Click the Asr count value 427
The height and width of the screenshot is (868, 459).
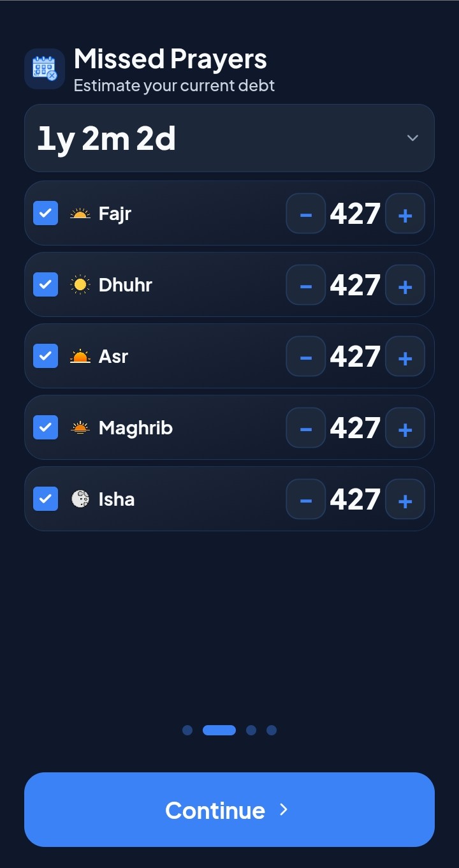[x=355, y=357]
